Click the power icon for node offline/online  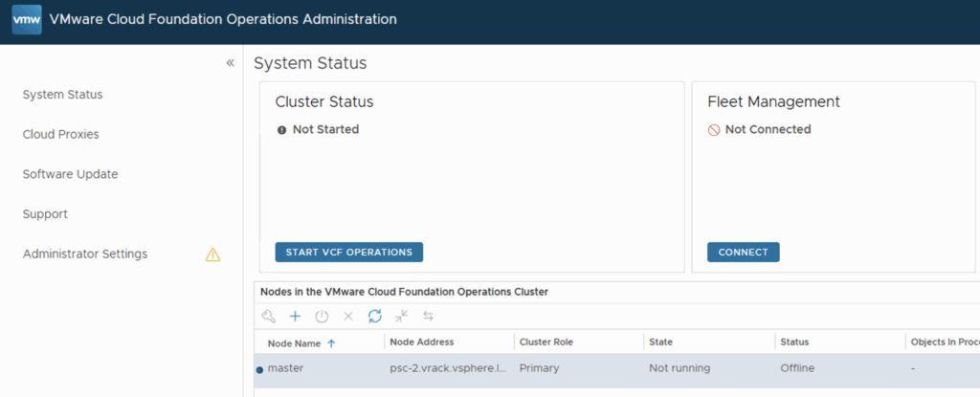tap(322, 316)
